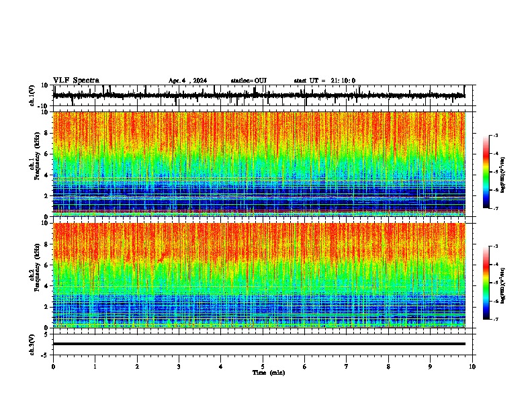Click the '6' tick on ch.2 frequency axis
The height and width of the screenshot is (411, 532).
coord(46,265)
